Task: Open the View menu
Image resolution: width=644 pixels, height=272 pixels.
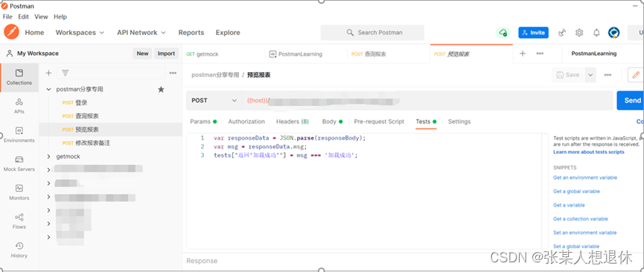Action: [x=41, y=17]
